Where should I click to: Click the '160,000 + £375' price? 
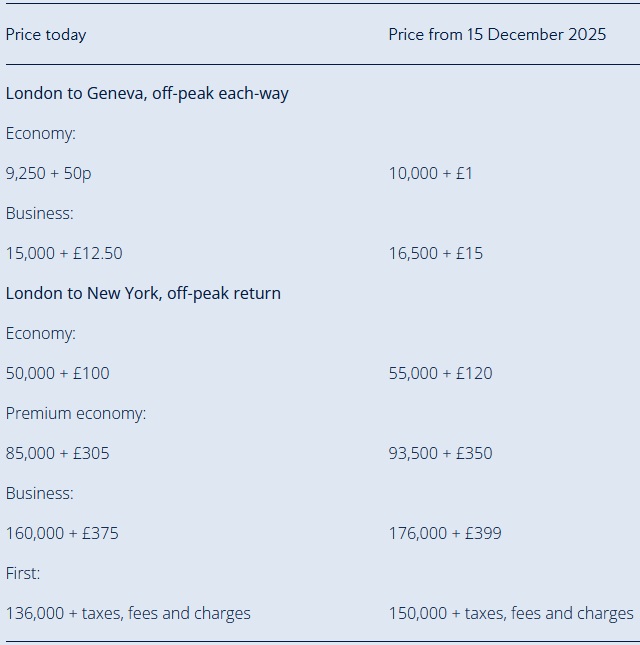coord(62,533)
